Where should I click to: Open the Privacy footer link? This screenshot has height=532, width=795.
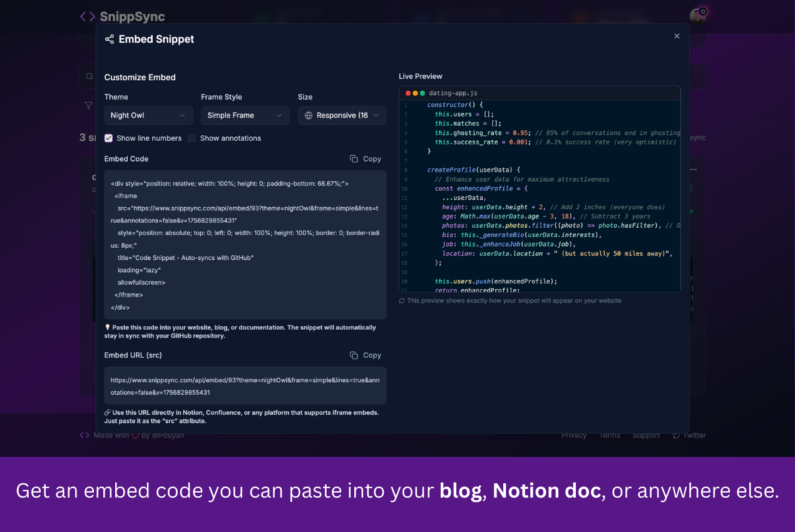click(x=573, y=436)
